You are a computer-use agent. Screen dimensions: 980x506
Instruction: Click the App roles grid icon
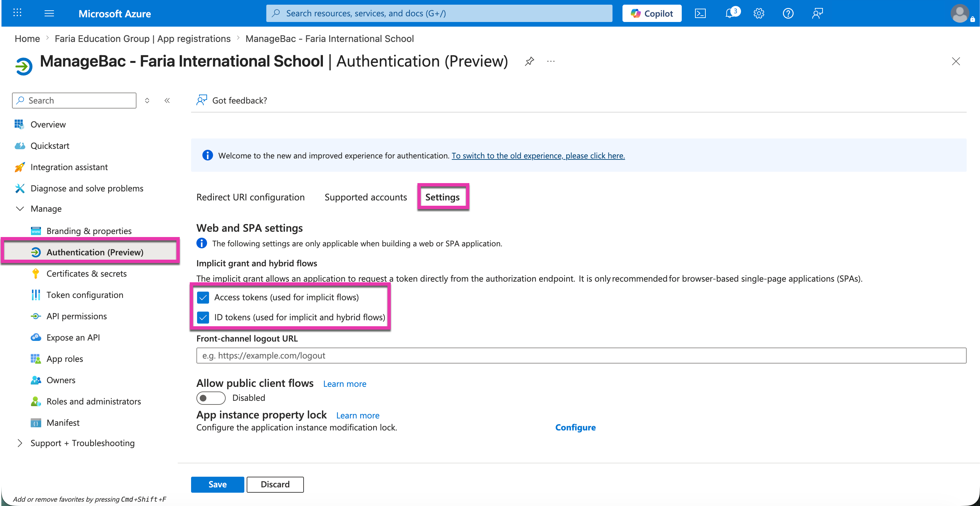click(36, 359)
